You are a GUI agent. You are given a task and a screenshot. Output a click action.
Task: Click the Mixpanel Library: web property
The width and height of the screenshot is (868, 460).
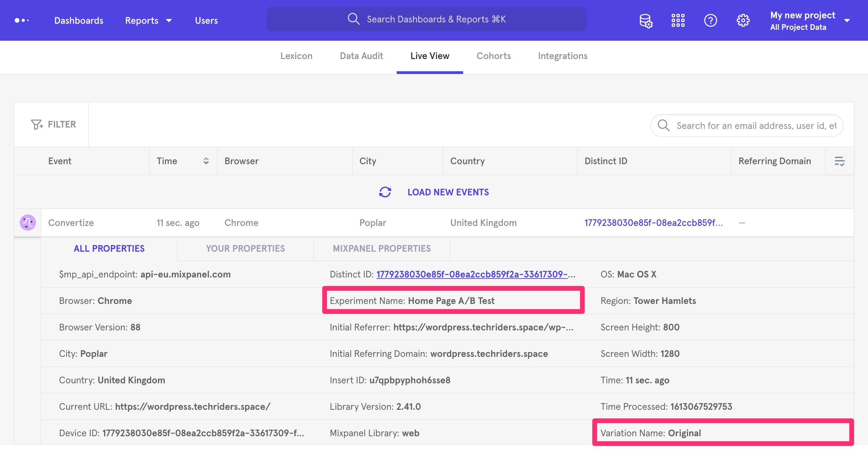375,433
